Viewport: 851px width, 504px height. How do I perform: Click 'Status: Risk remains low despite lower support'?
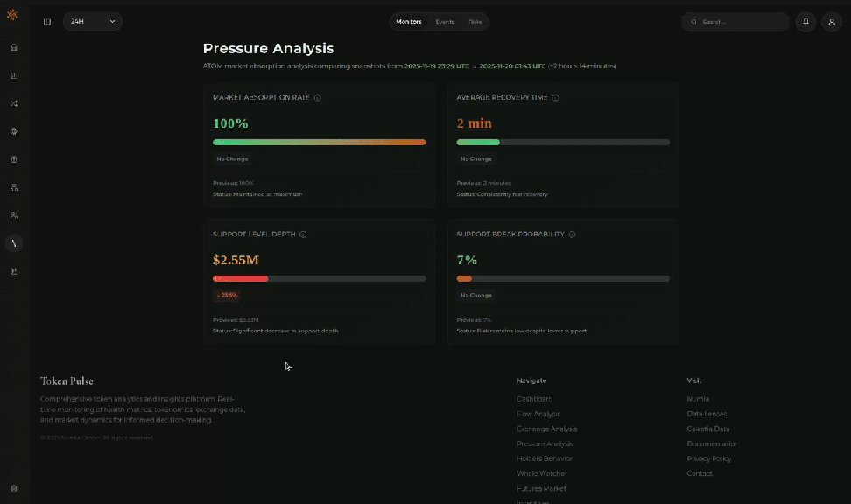click(x=522, y=331)
